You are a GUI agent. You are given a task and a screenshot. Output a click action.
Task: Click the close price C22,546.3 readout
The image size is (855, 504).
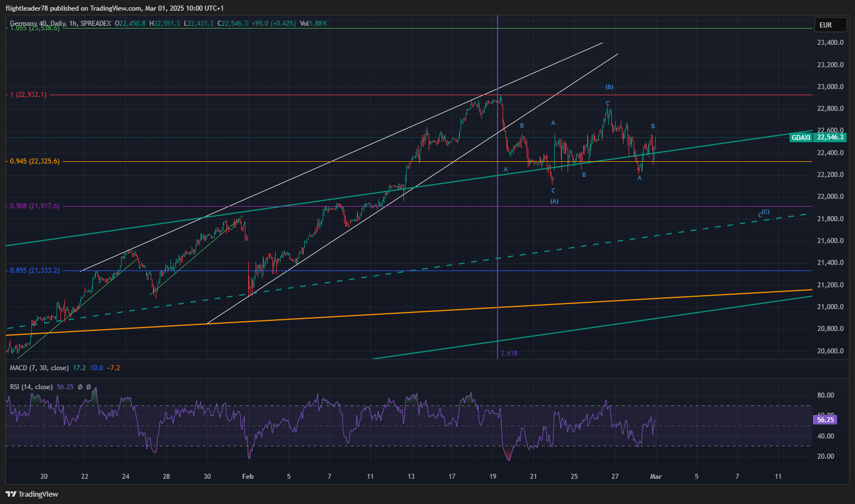[233, 24]
